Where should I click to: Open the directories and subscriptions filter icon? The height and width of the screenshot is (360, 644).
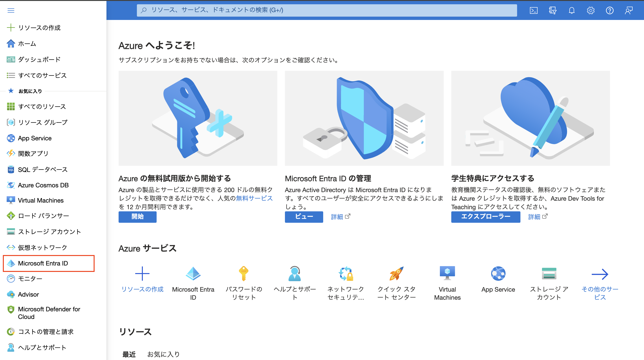click(553, 10)
